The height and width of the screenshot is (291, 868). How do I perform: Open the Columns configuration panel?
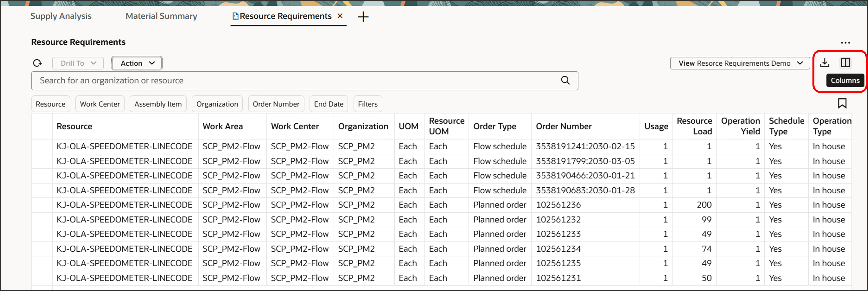[x=845, y=62]
